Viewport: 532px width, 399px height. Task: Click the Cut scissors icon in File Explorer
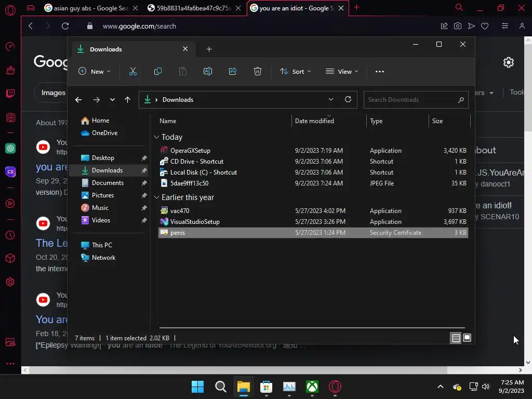(132, 71)
